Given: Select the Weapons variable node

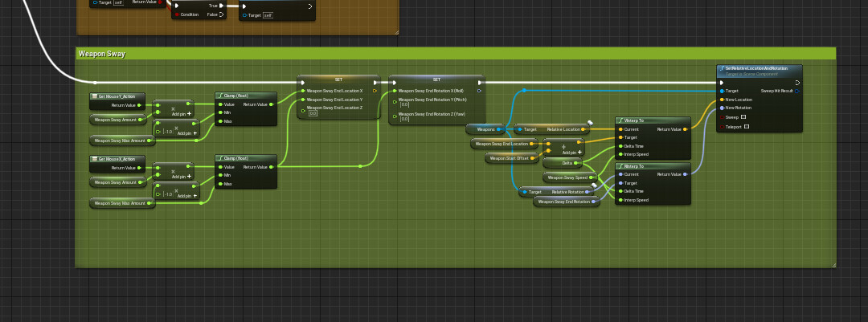Looking at the screenshot, I should coord(485,129).
